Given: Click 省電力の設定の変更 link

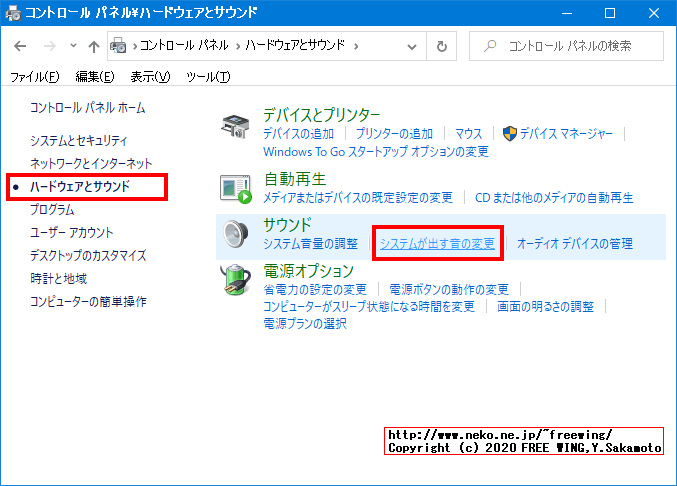Looking at the screenshot, I should [x=315, y=289].
